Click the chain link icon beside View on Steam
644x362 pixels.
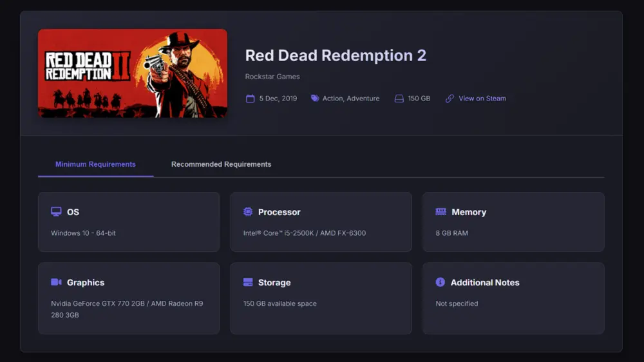450,99
